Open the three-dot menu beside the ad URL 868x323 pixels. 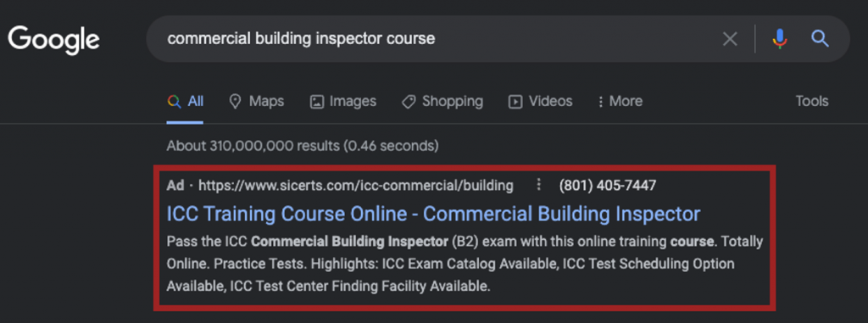point(538,185)
